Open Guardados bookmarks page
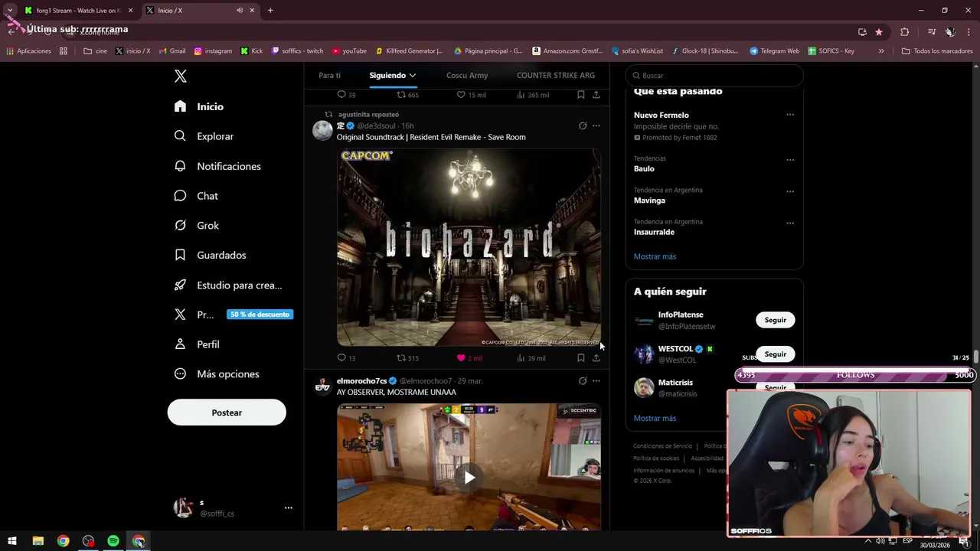 click(x=210, y=255)
